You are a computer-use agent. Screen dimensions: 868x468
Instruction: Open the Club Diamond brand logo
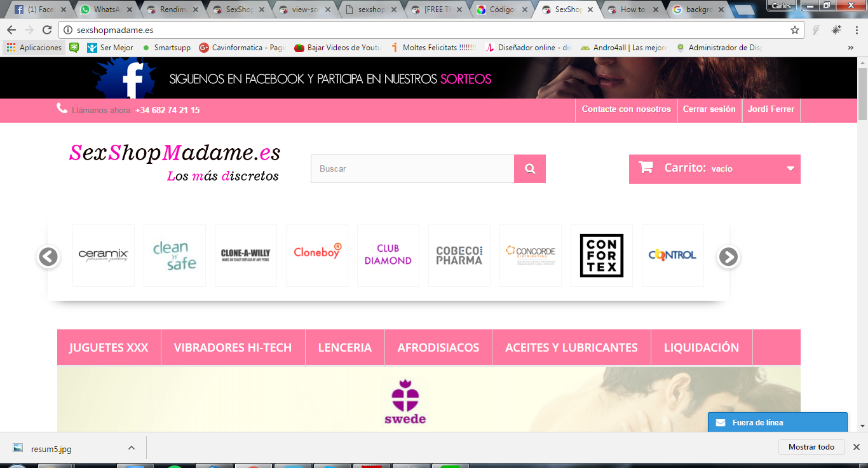pyautogui.click(x=388, y=256)
